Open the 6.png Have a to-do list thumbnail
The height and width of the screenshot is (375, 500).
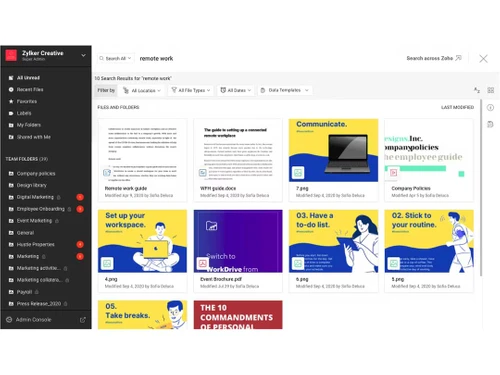click(x=333, y=241)
